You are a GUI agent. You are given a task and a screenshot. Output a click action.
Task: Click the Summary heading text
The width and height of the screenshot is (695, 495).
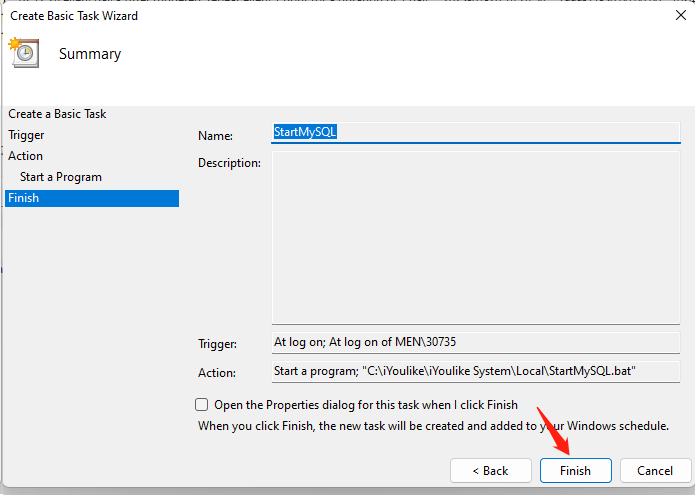pos(90,54)
